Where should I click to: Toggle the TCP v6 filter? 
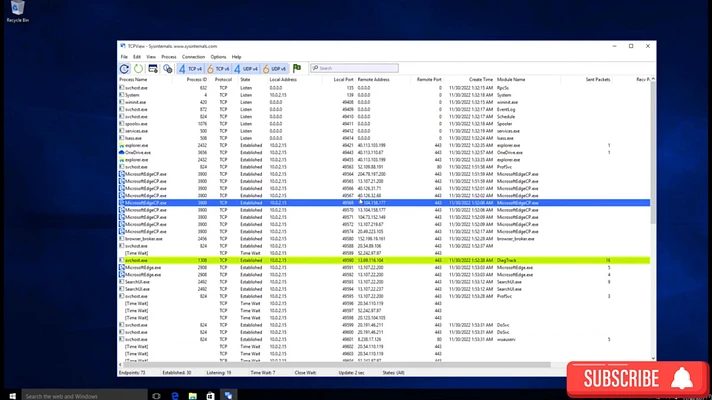(218, 69)
